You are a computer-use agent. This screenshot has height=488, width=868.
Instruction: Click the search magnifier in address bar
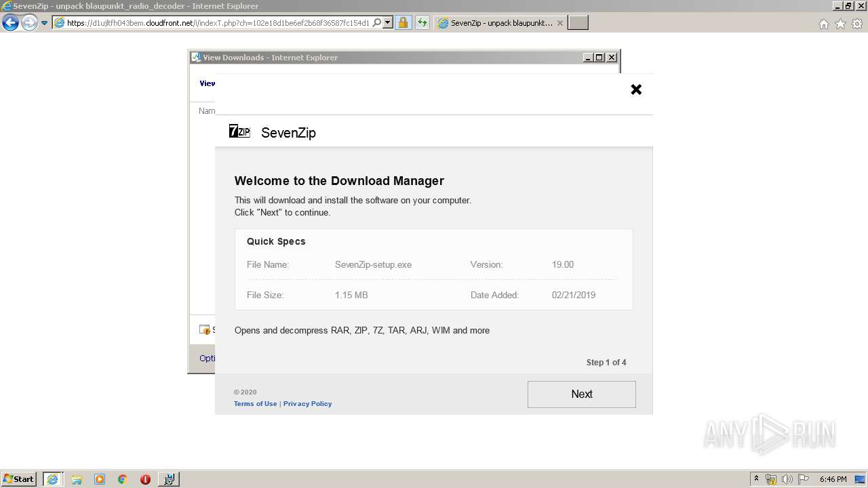tap(377, 22)
